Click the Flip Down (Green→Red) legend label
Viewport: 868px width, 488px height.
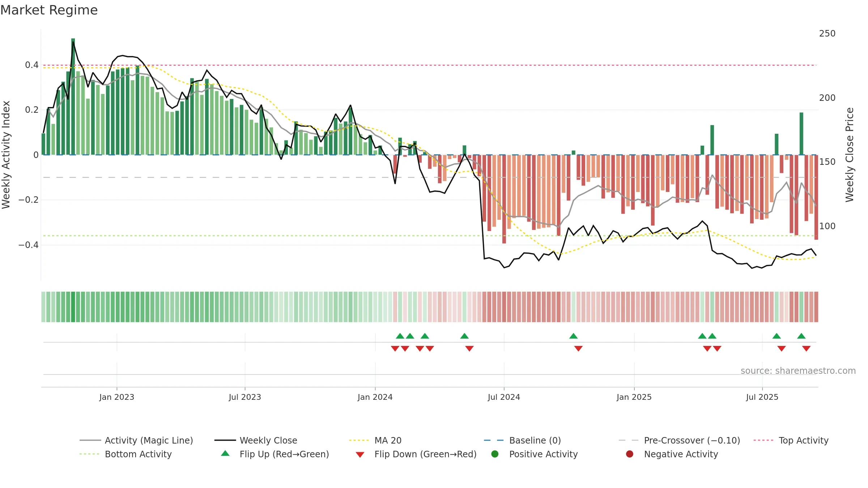pos(425,454)
